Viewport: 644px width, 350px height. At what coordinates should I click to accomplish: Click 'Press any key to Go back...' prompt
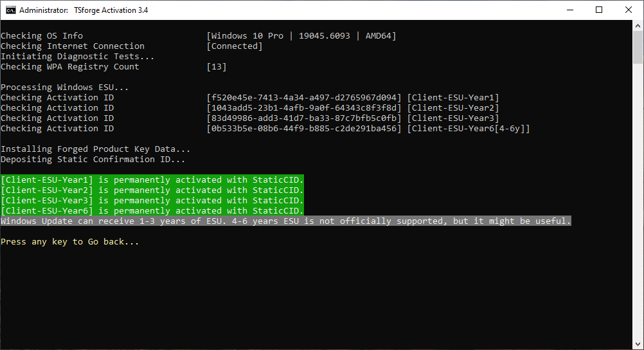click(70, 241)
